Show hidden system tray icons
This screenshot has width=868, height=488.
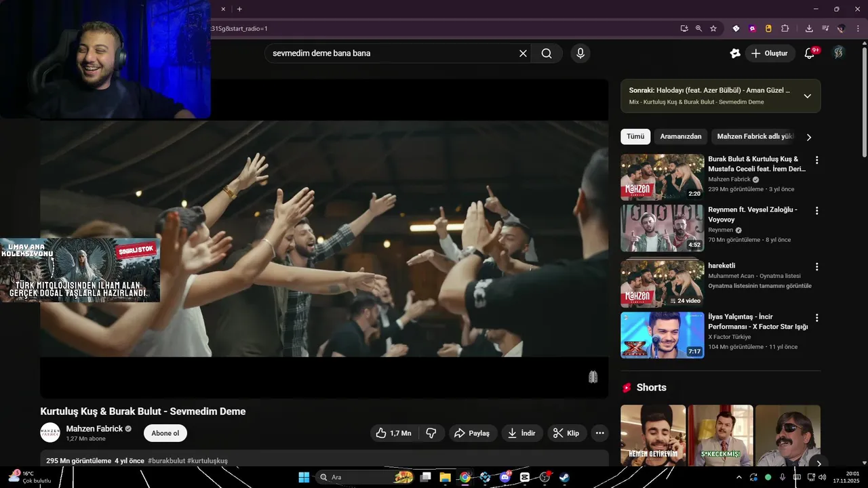coord(739,477)
